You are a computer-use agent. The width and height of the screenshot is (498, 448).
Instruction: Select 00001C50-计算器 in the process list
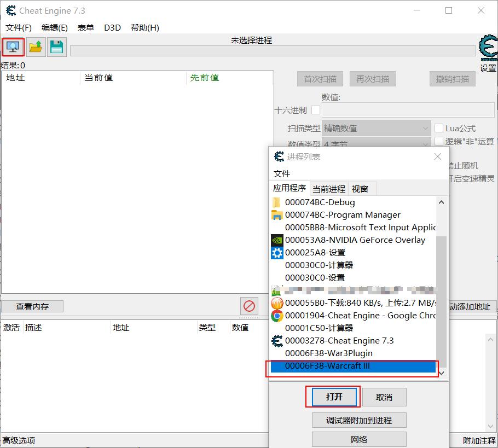(353, 328)
